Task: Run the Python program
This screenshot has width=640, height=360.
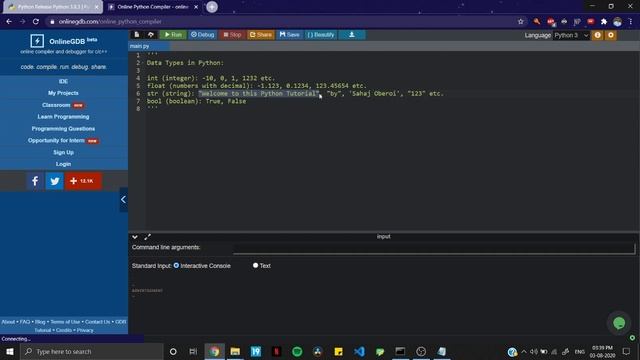Action: 173,35
